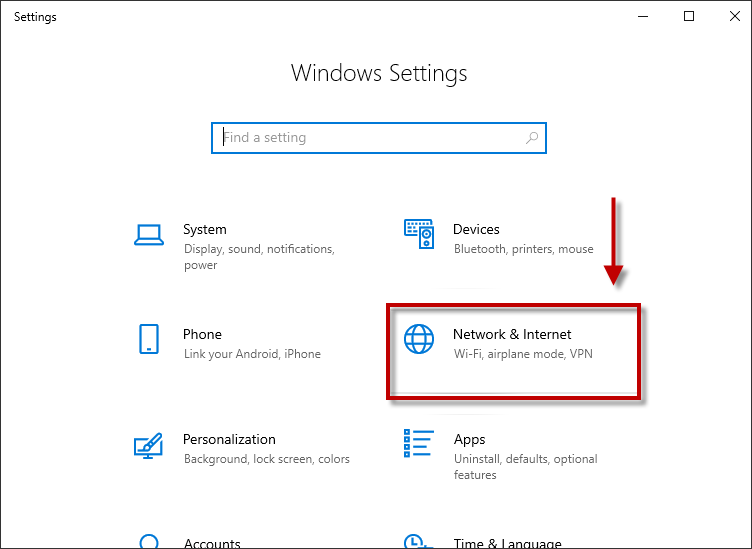Open Apps category title
752x549 pixels.
pos(470,440)
